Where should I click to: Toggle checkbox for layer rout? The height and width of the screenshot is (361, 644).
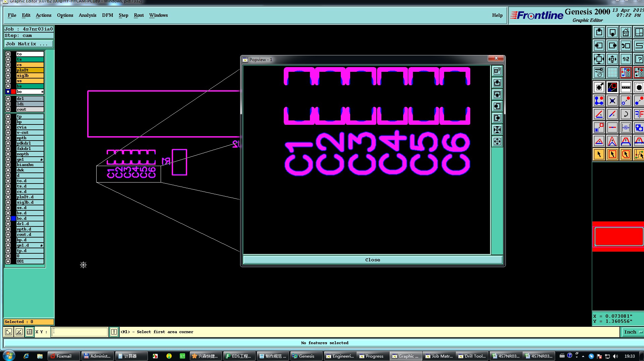point(8,109)
